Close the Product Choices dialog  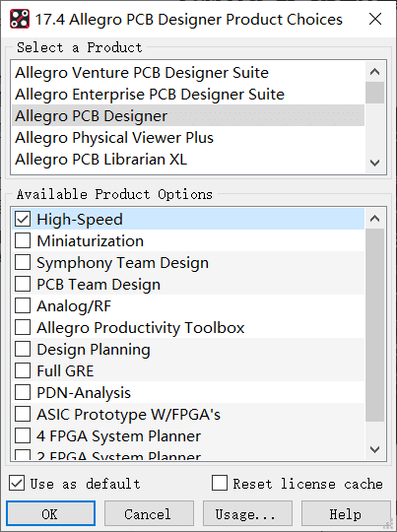pyautogui.click(x=375, y=19)
